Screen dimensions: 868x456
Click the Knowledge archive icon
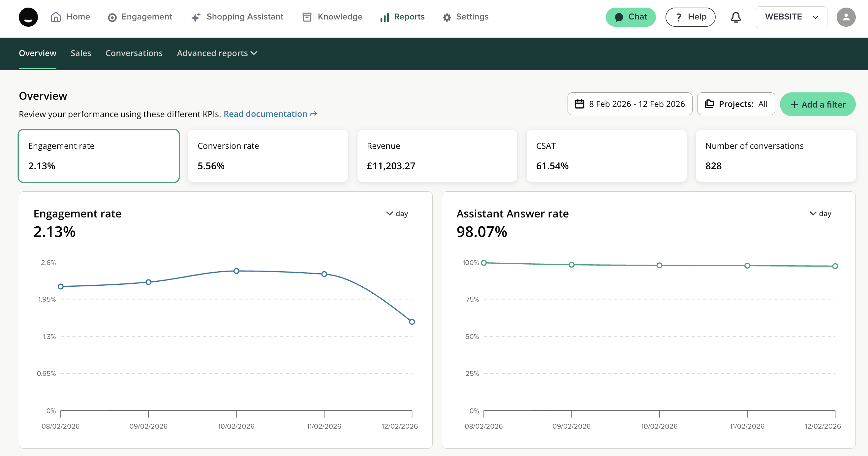307,17
